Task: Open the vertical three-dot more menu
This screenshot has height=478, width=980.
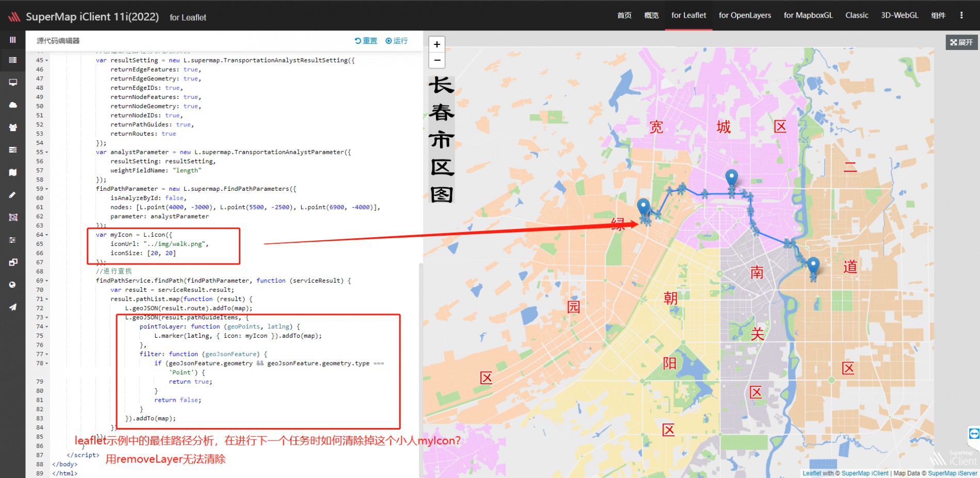Action: click(x=961, y=15)
